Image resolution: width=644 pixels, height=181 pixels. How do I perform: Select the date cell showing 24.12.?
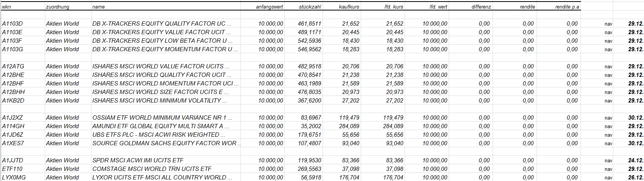pos(635,160)
